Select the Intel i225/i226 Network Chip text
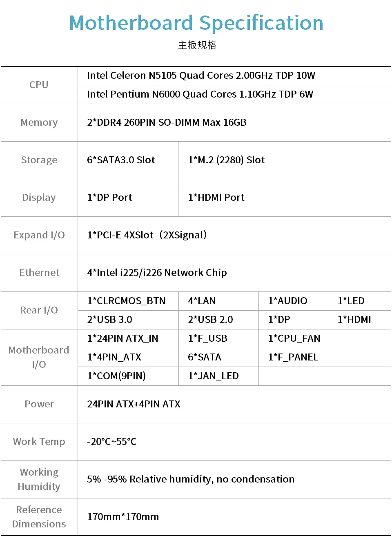 [157, 273]
